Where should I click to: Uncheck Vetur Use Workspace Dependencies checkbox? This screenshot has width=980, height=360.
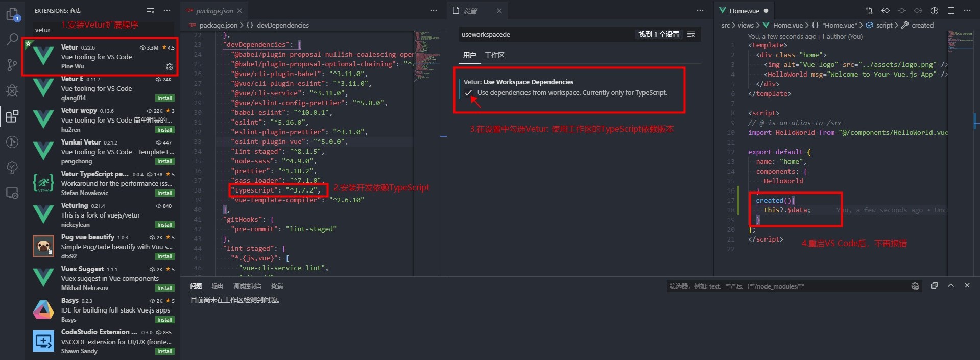pyautogui.click(x=468, y=93)
